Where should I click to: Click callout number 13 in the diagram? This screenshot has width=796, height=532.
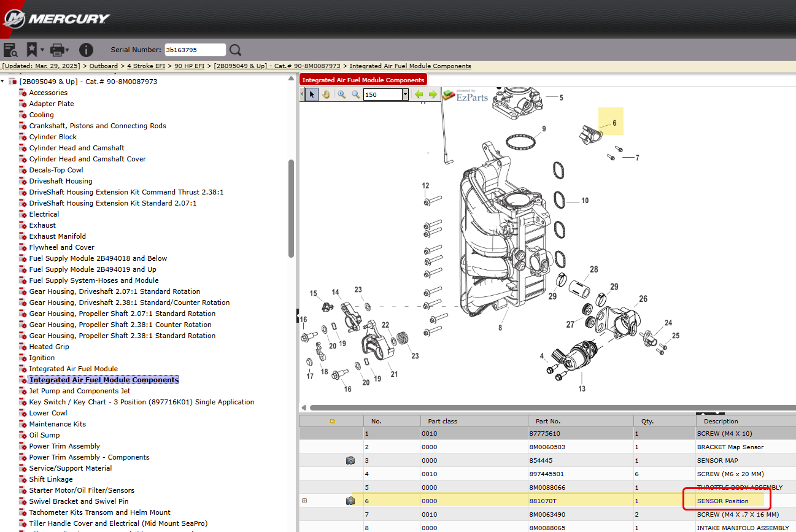pyautogui.click(x=581, y=388)
